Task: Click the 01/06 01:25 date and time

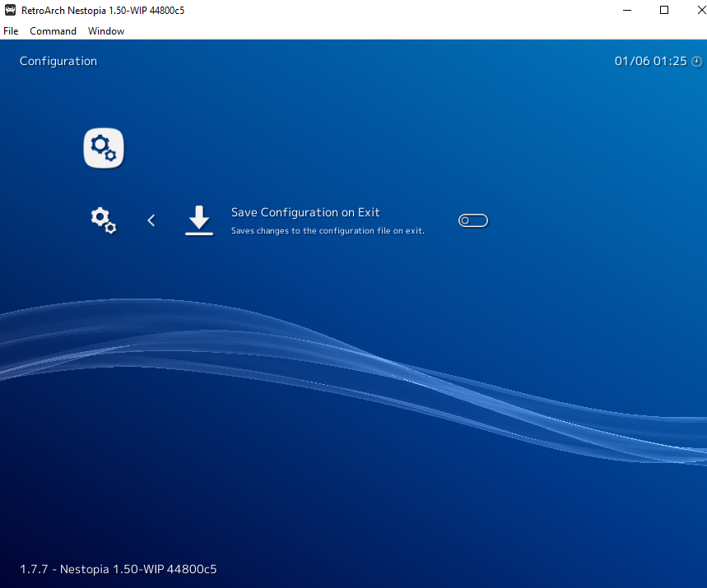Action: point(650,62)
